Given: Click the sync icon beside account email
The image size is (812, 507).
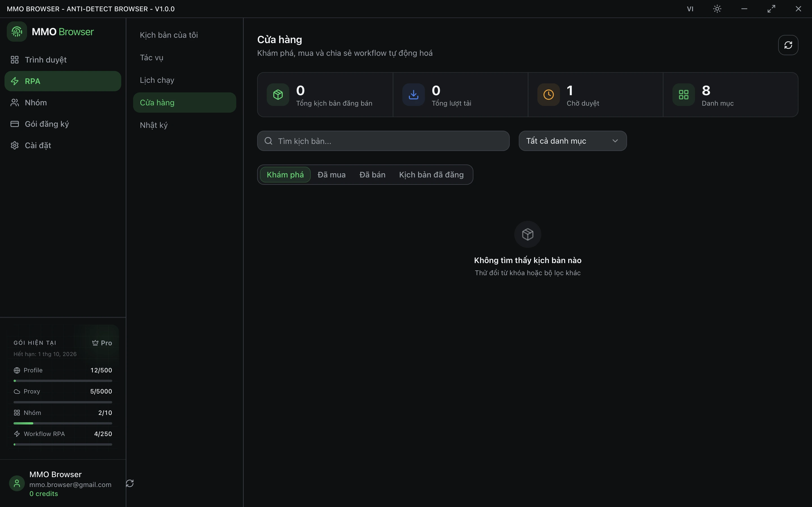Looking at the screenshot, I should pyautogui.click(x=130, y=483).
